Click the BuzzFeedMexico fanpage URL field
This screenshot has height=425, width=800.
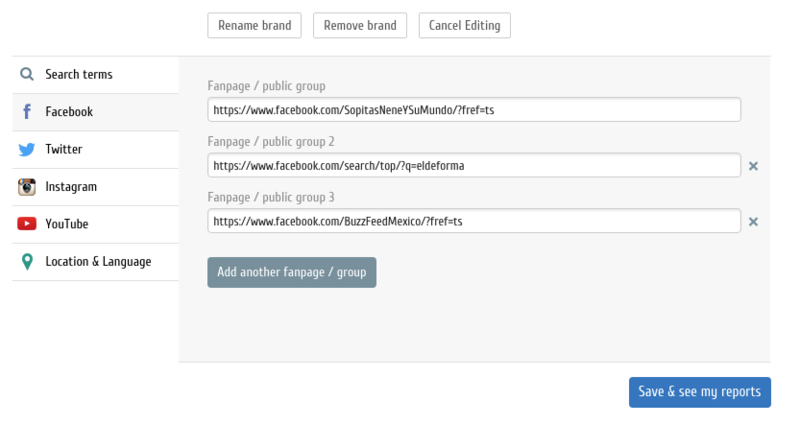click(474, 222)
